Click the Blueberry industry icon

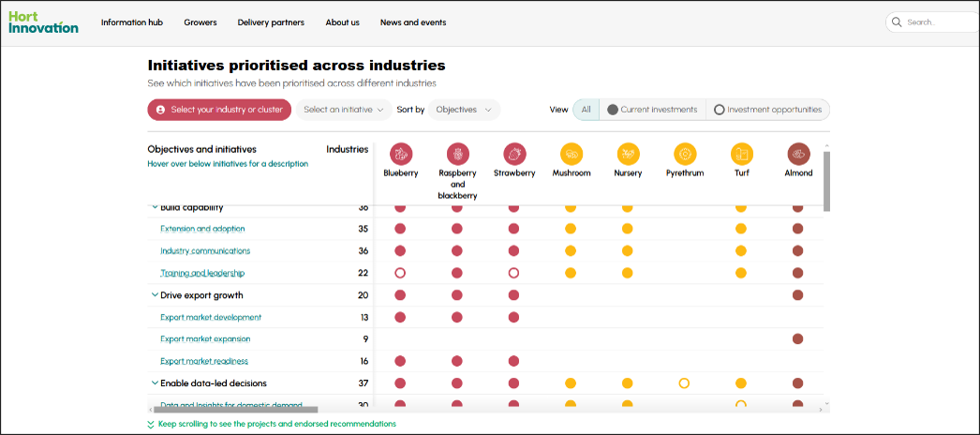pyautogui.click(x=401, y=154)
